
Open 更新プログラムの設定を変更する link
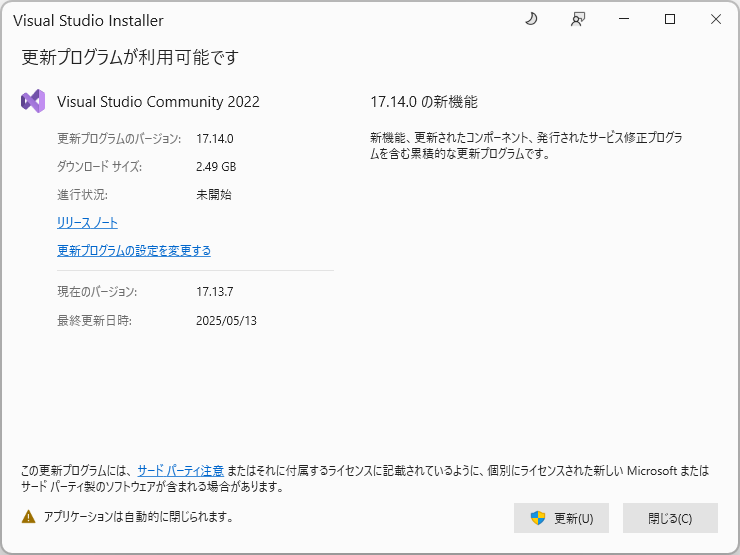coord(134,250)
